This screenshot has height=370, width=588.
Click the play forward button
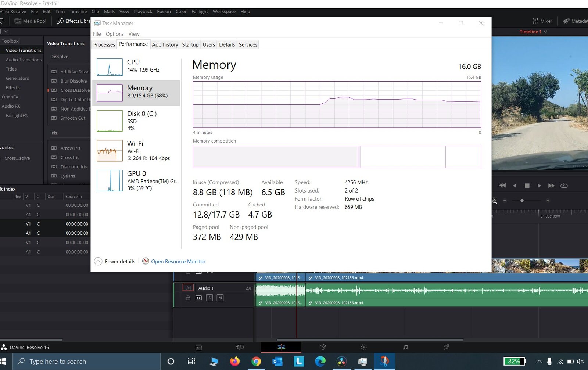pyautogui.click(x=539, y=186)
